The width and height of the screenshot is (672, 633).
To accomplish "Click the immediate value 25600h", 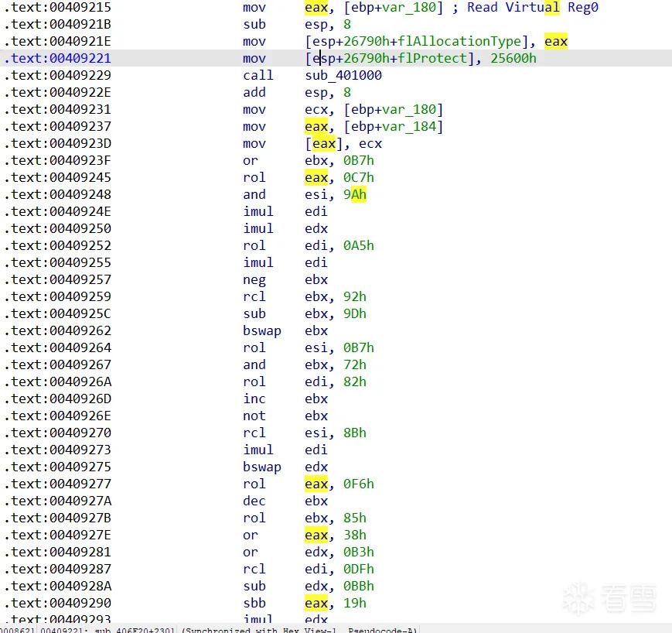I will pos(513,58).
